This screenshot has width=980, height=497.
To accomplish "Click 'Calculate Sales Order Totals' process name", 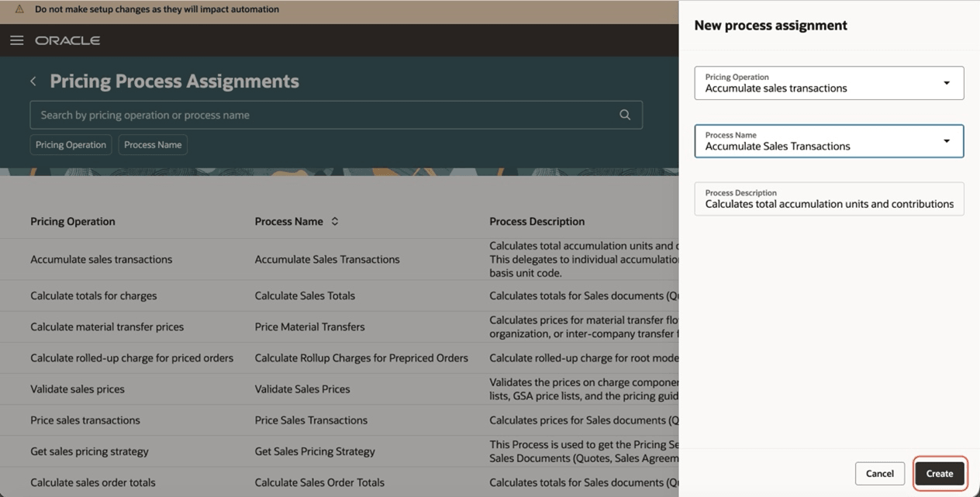I will [319, 482].
